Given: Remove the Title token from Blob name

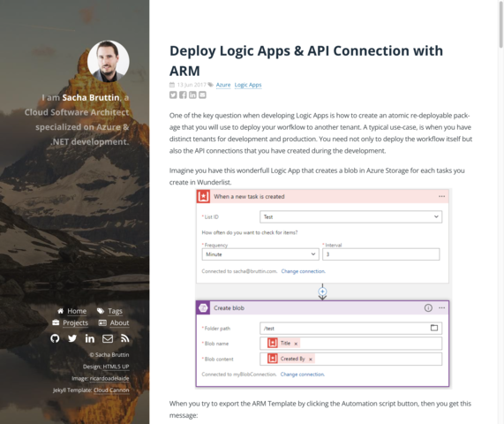Looking at the screenshot, I should [296, 344].
